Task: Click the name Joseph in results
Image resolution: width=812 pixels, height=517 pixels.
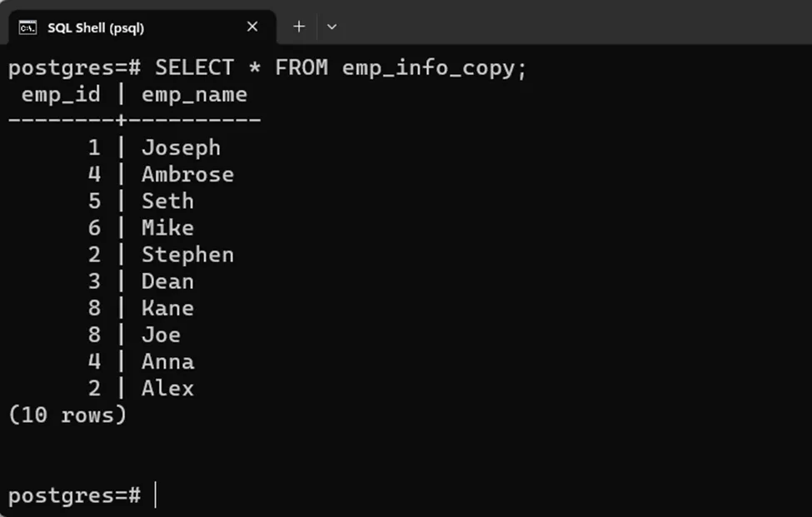Action: 181,148
